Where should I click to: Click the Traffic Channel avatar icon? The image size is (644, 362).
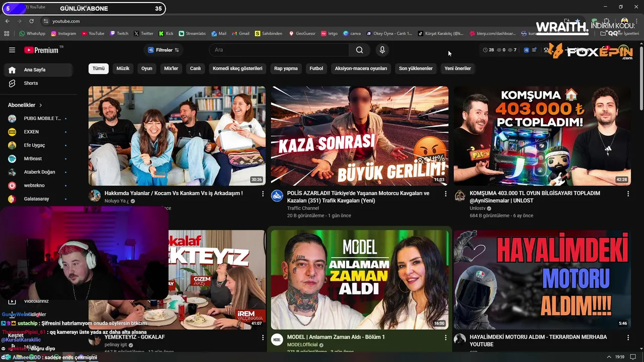(277, 196)
